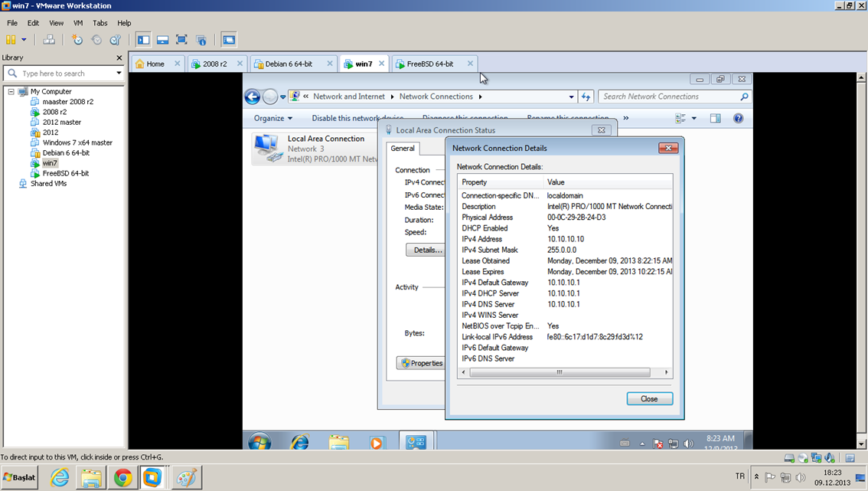
Task: Expand the power options dropdown arrow
Action: tap(24, 40)
